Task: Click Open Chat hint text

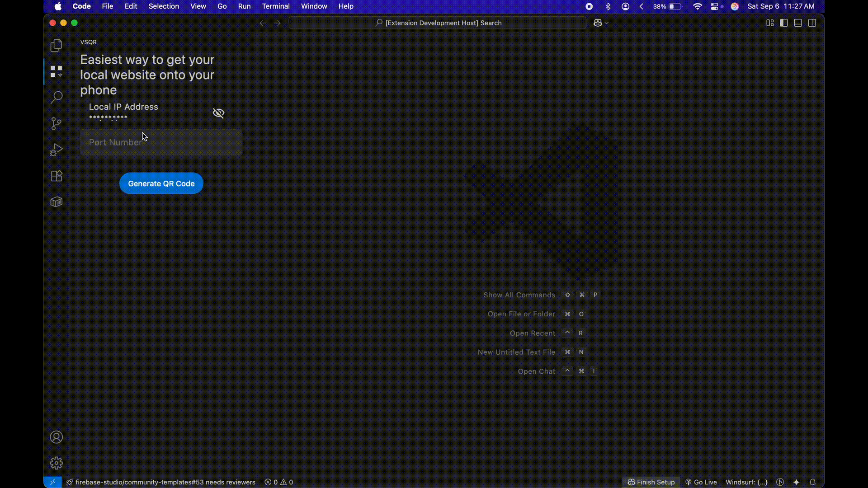Action: point(536,371)
